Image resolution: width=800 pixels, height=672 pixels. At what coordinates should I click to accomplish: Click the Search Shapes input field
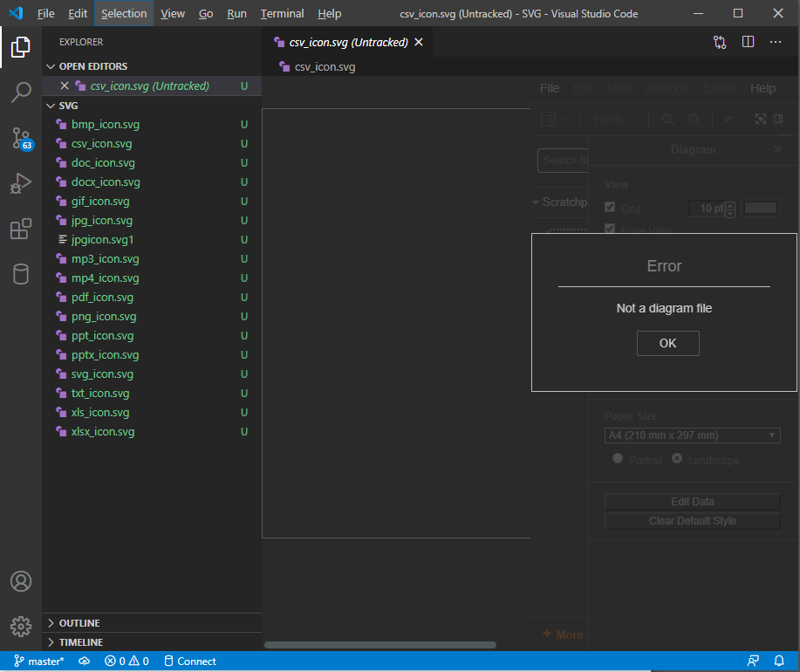point(563,161)
